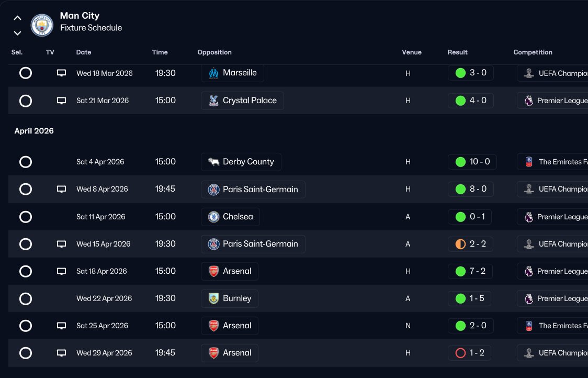The image size is (588, 378).
Task: Open the 10 - 0 Derby County result
Action: click(472, 162)
